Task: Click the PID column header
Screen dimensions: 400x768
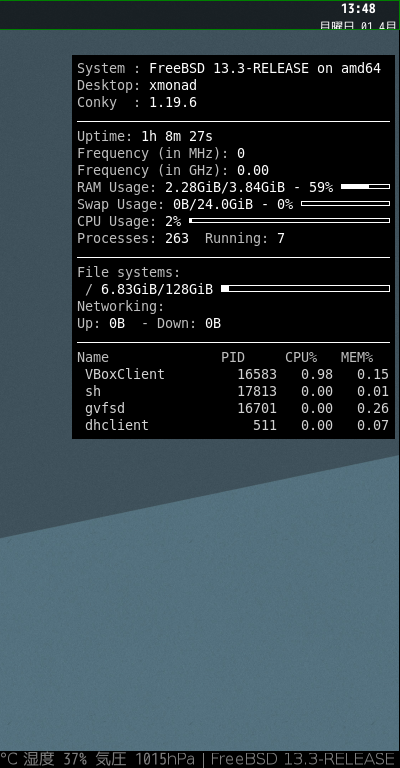Action: click(233, 358)
